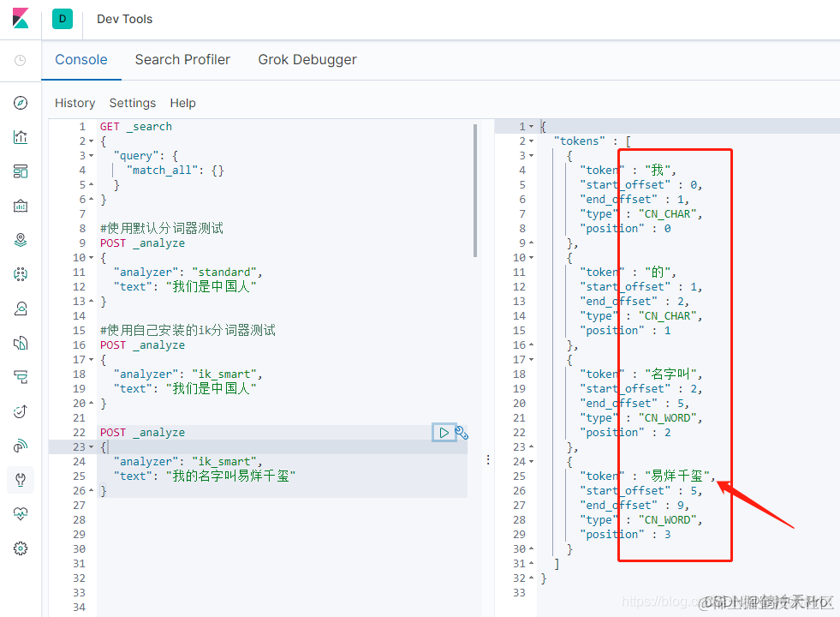Open Canvas icon in sidebar

[21, 206]
